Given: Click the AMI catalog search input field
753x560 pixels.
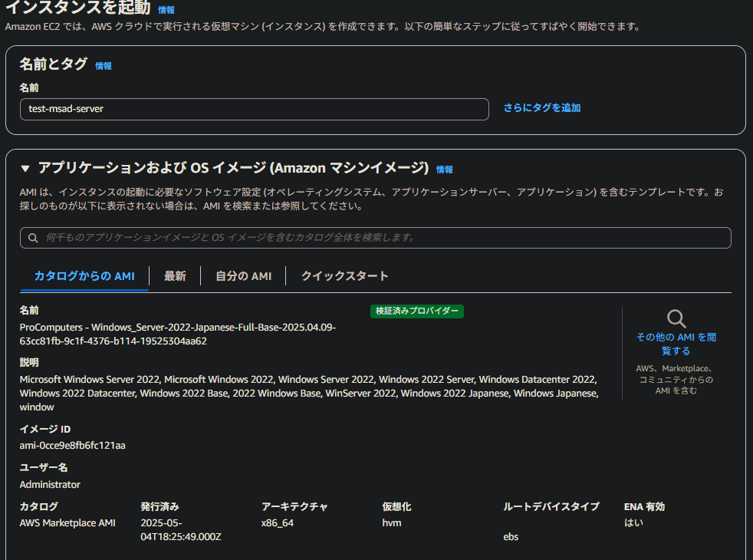Looking at the screenshot, I should (376, 238).
